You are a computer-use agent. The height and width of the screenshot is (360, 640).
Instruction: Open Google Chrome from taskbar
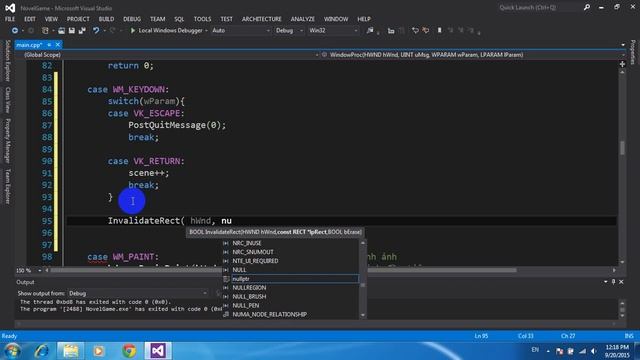tap(129, 351)
